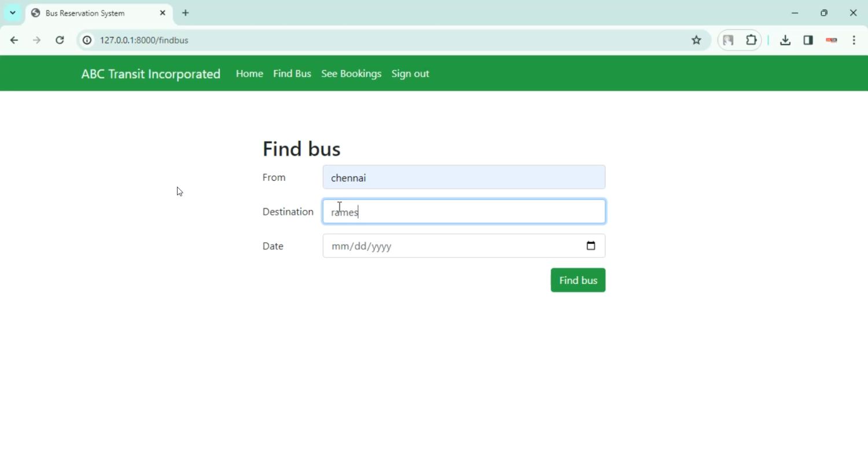Open the Home nav link
Viewport: 868px width, 457px height.
[x=249, y=74]
